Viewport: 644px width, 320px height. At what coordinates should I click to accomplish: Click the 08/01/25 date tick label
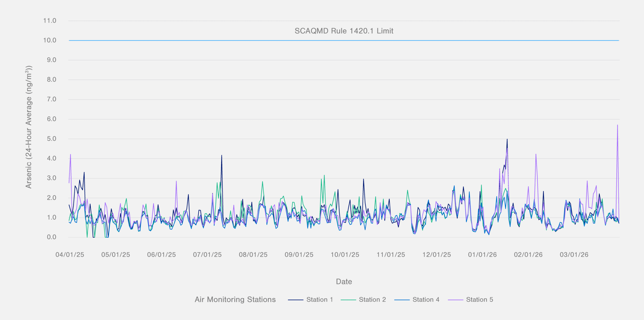(253, 255)
